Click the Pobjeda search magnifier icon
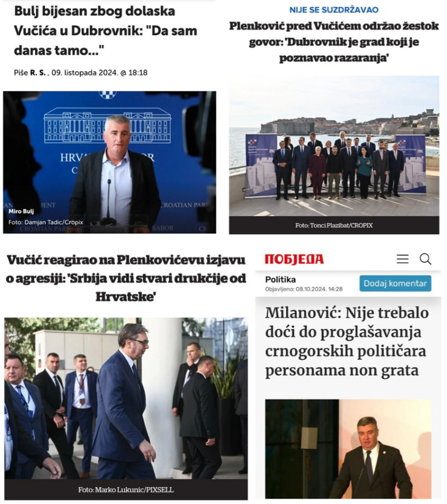 (425, 259)
